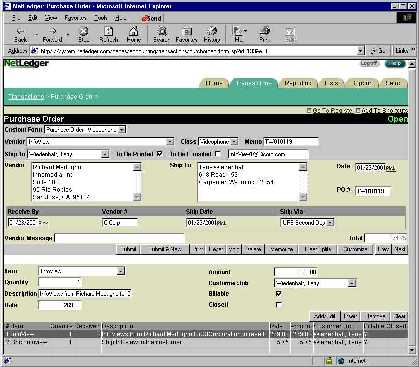The height and width of the screenshot is (367, 419).
Task: Switch to the Transactions tab
Action: click(254, 83)
